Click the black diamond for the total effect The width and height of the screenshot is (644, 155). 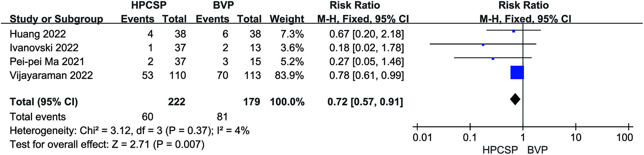pyautogui.click(x=515, y=99)
